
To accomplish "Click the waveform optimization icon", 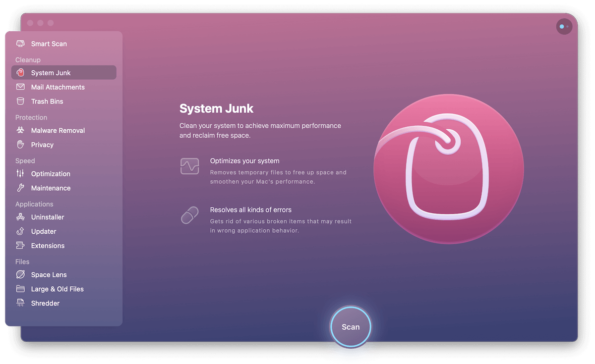I will coord(189,166).
